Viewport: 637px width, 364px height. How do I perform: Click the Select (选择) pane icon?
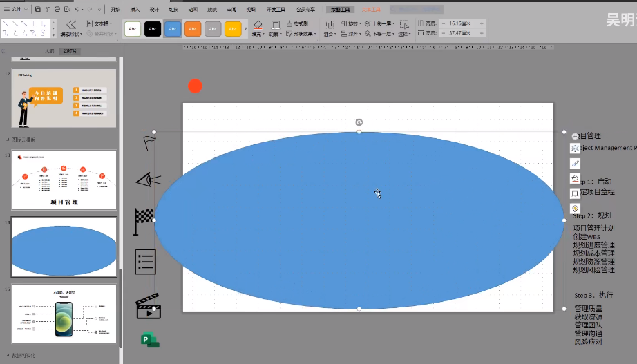tap(404, 24)
